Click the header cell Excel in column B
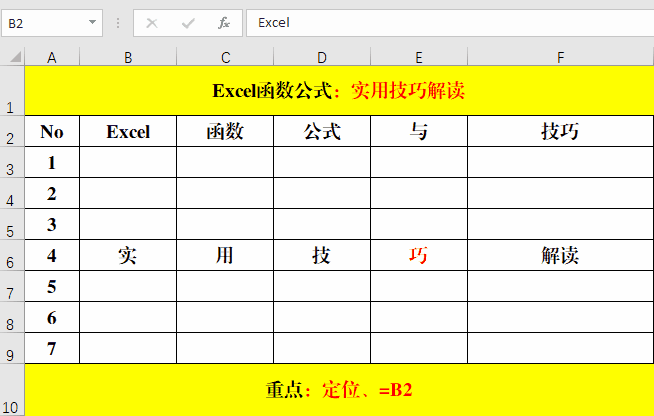Screen dimensions: 654x416 click(128, 131)
